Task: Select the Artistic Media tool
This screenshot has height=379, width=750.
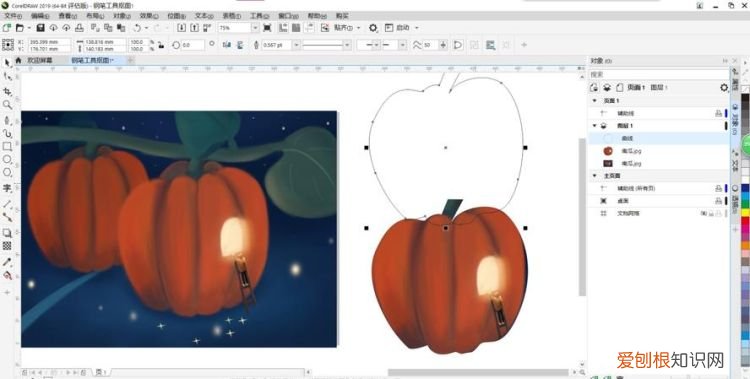Action: pos(7,133)
